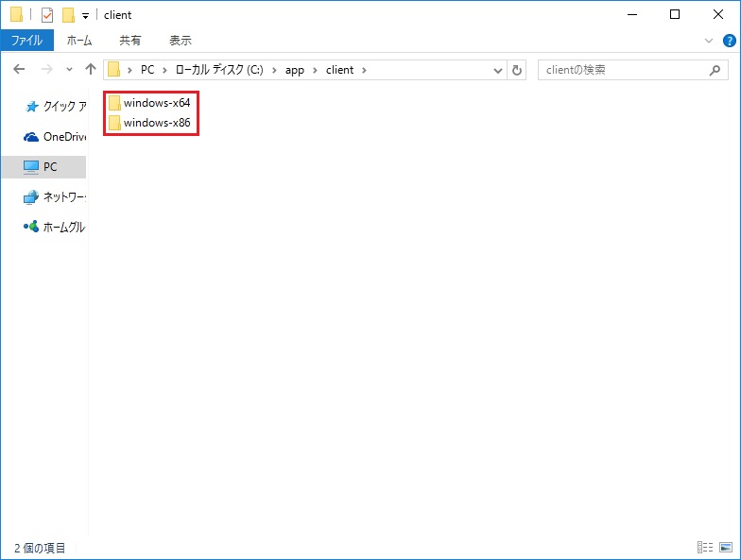The height and width of the screenshot is (560, 741).
Task: Click the clientの検索 search field
Action: click(619, 70)
